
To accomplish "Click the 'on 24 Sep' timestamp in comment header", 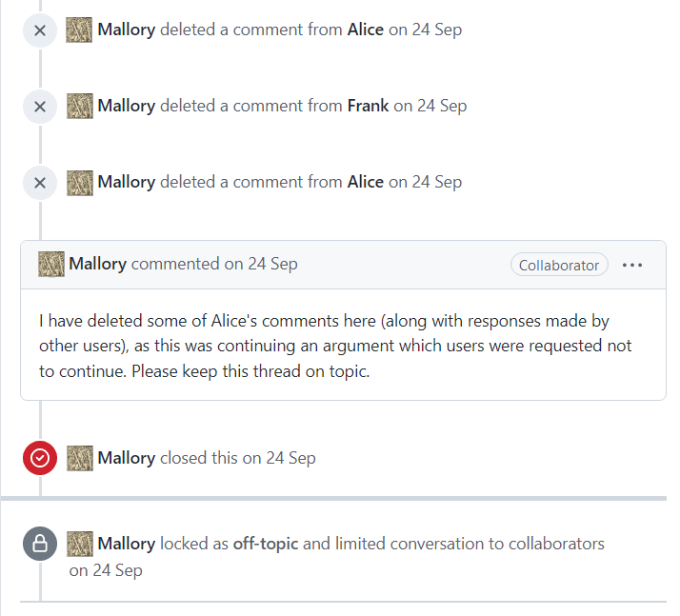I will [261, 265].
